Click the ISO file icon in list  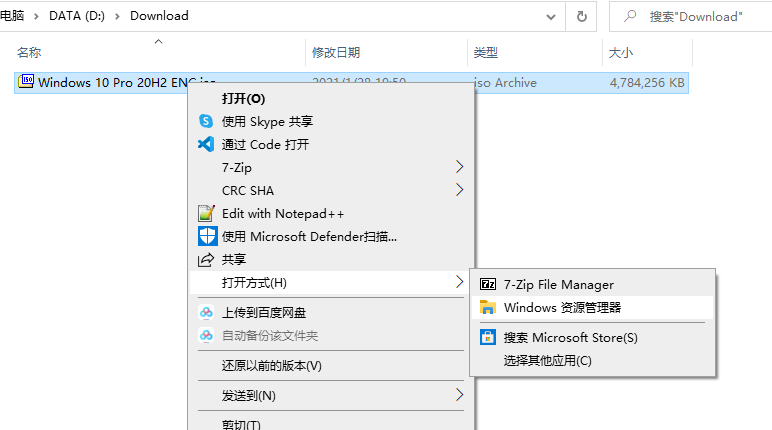pos(27,83)
